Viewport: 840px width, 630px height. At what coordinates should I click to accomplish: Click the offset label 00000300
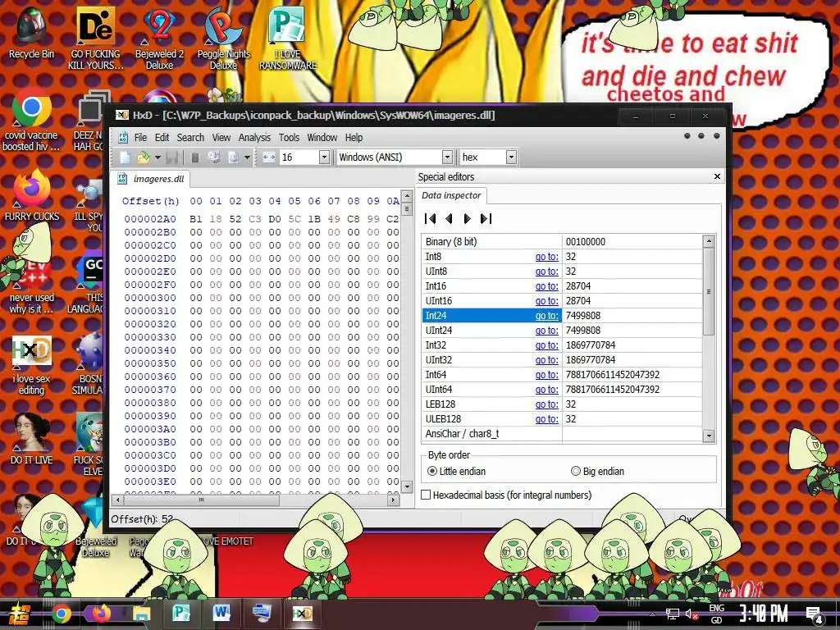pos(150,298)
